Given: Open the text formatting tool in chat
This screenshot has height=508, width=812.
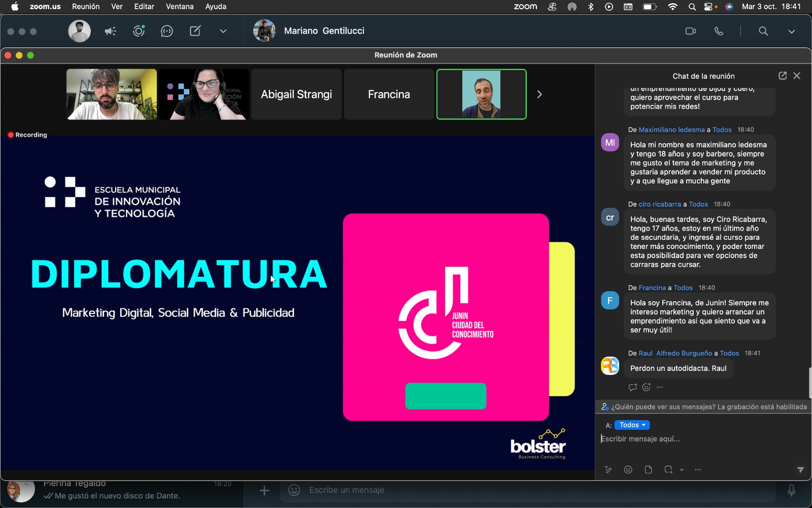Looking at the screenshot, I should (608, 470).
